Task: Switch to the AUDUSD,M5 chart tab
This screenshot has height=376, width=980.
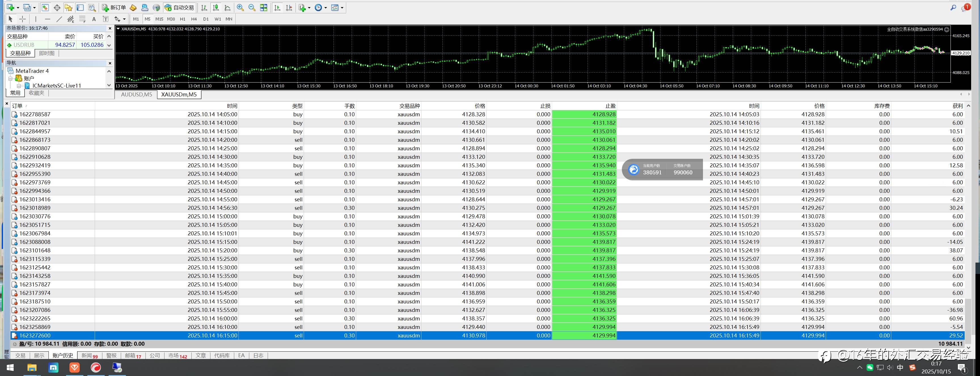Action: pyautogui.click(x=136, y=94)
